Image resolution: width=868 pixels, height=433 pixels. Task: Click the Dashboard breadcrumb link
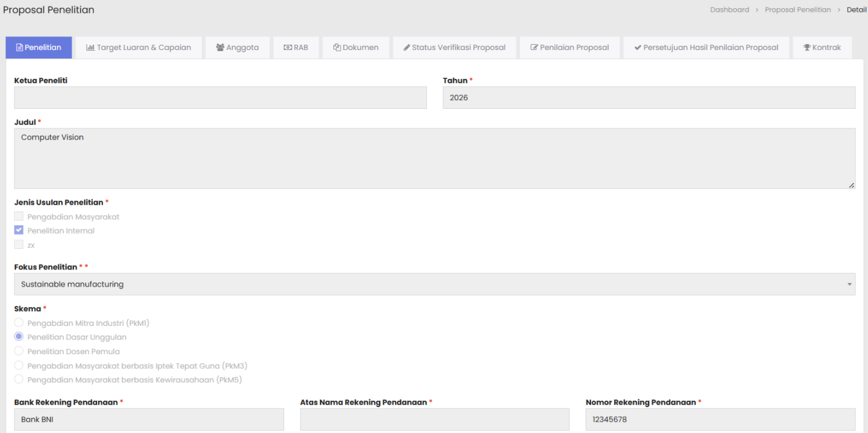pos(729,10)
